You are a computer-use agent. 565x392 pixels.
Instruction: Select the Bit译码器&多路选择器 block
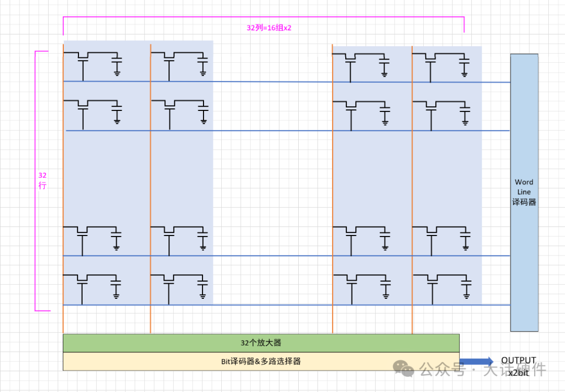261,361
